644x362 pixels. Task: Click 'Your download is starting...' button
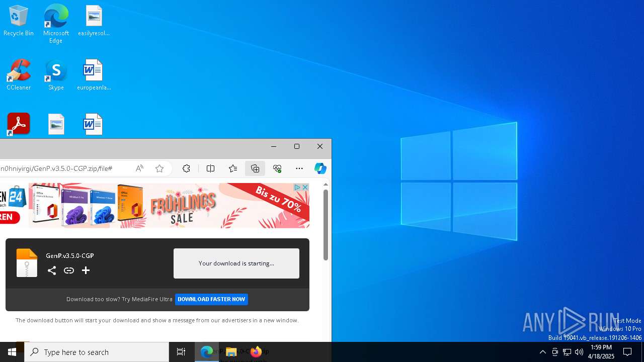coord(236,263)
